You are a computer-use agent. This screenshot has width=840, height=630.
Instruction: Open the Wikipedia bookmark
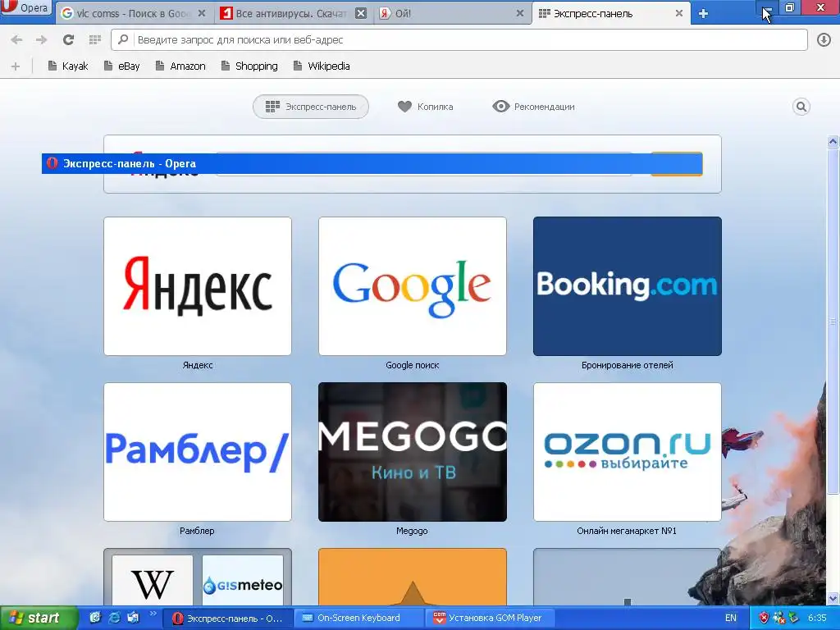(x=322, y=66)
